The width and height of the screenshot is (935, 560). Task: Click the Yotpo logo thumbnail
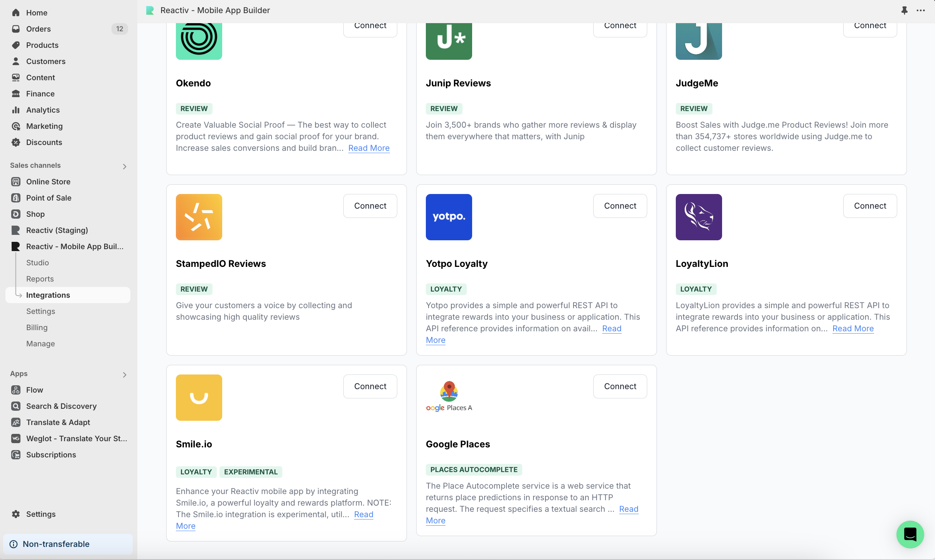449,217
